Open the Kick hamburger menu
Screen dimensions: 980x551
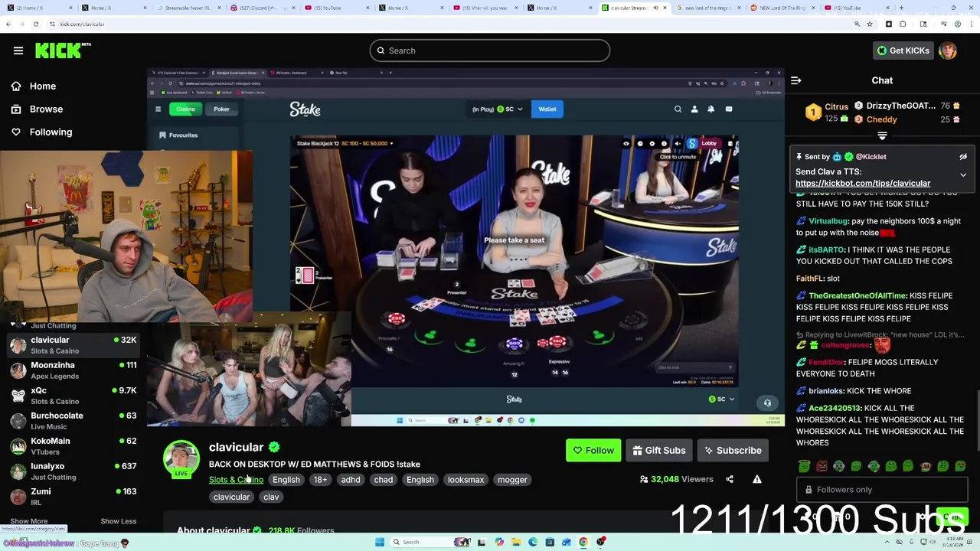point(18,51)
